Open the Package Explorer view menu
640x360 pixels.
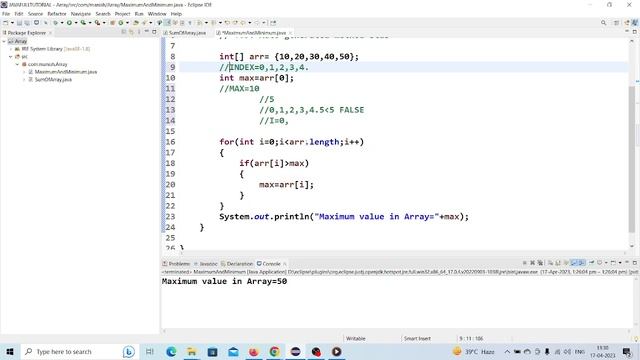click(x=139, y=32)
